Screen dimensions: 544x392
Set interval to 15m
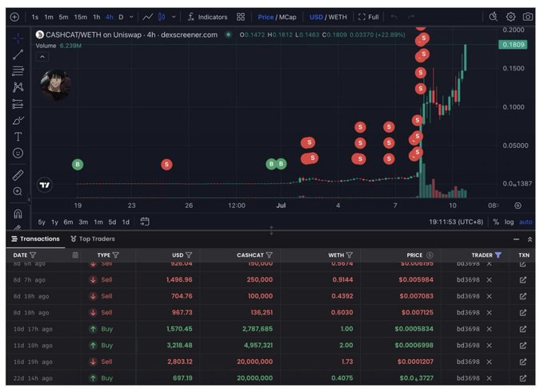tap(81, 17)
